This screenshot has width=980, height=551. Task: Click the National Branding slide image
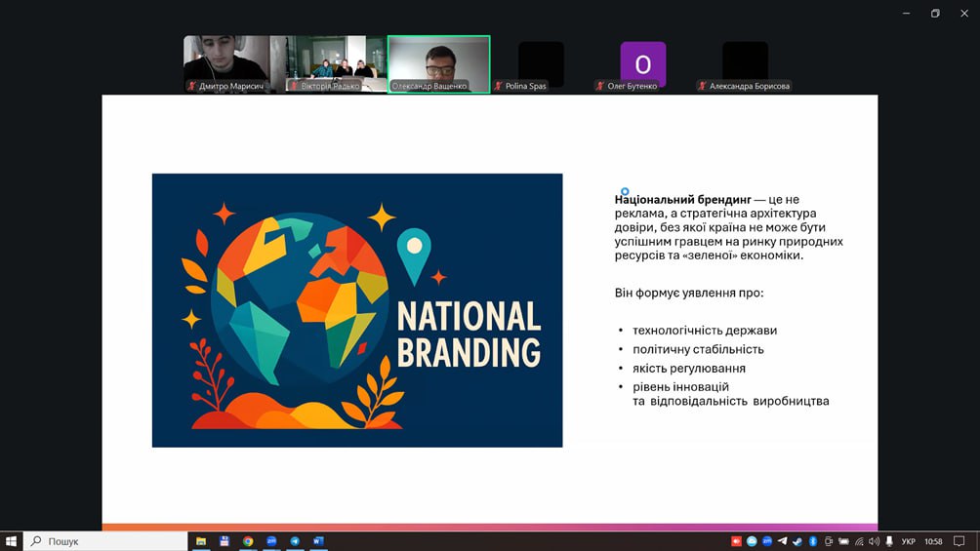click(x=357, y=310)
